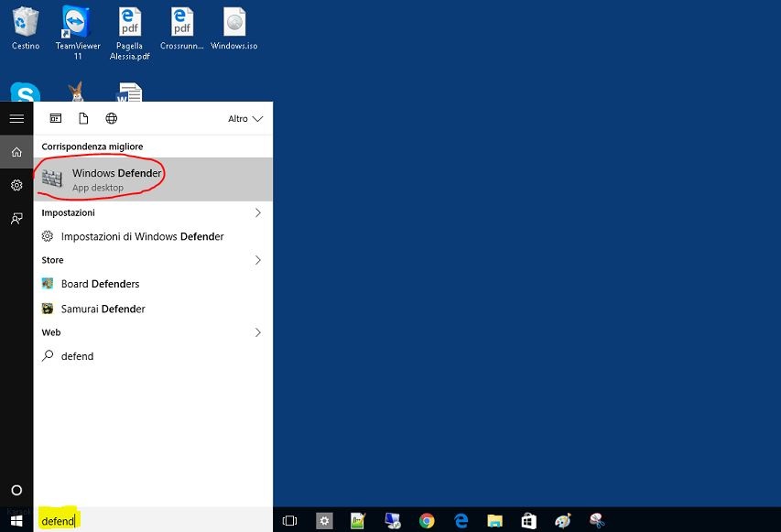Image resolution: width=781 pixels, height=532 pixels.
Task: Filter search results by documents
Action: [83, 118]
